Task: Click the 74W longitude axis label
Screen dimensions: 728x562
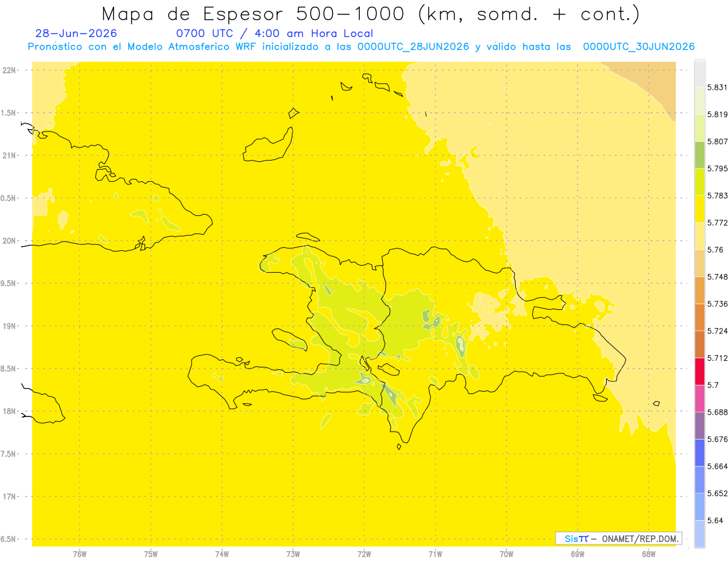Action: click(x=221, y=554)
